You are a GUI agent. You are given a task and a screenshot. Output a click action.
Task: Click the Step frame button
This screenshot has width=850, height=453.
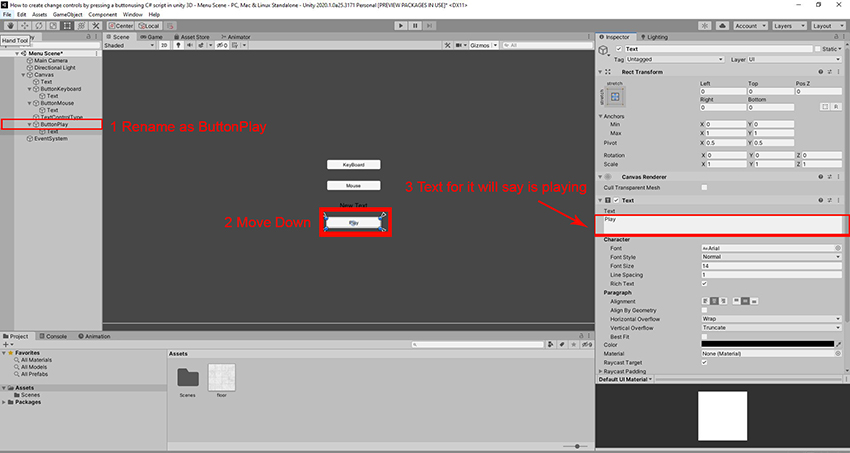click(429, 25)
